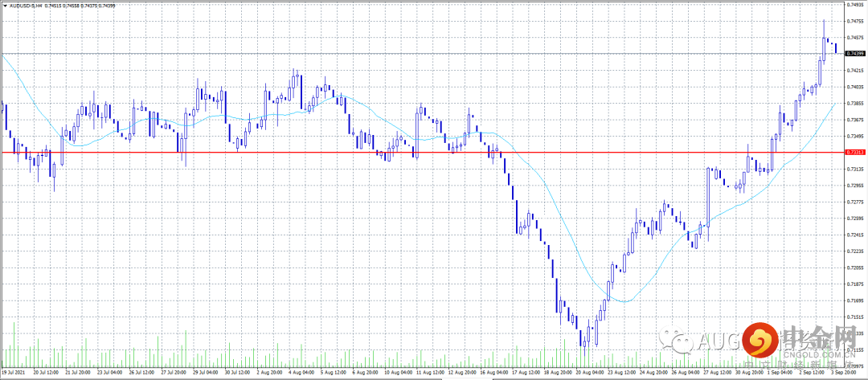868x380 pixels.
Task: Click the 0.73495 price scale label
Action: tap(855, 136)
